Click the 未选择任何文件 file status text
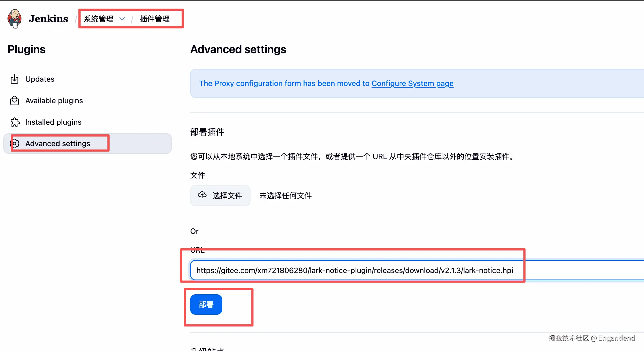Image resolution: width=644 pixels, height=351 pixels. 285,196
